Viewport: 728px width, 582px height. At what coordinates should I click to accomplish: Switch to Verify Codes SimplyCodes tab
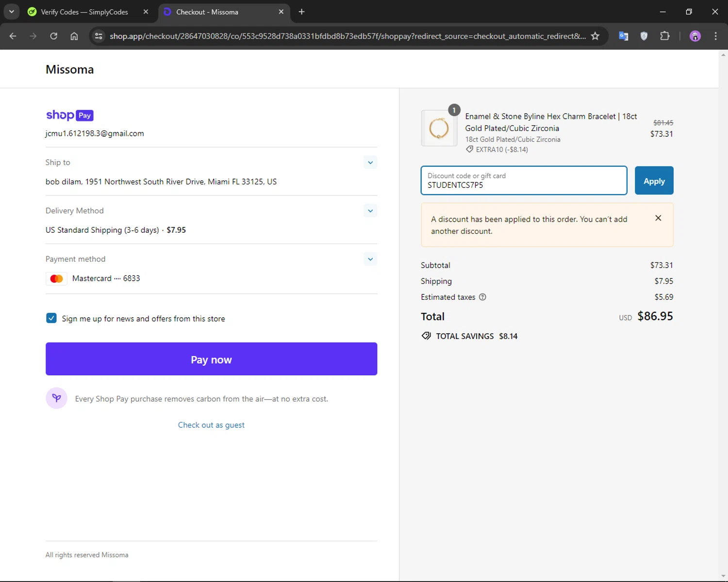point(84,12)
